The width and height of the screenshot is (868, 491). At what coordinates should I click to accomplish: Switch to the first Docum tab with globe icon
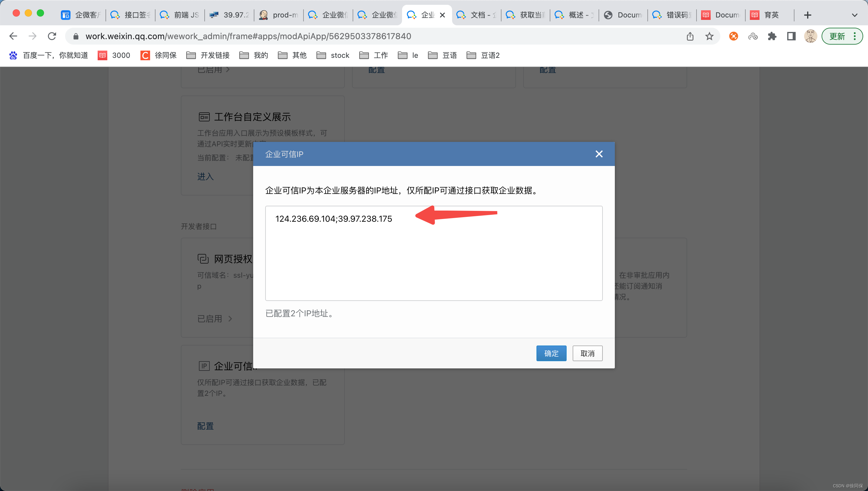point(623,15)
